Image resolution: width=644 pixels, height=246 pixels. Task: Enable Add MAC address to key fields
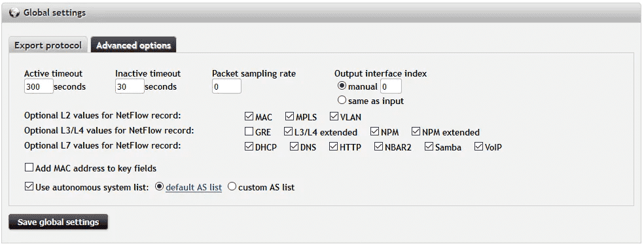[x=29, y=167]
